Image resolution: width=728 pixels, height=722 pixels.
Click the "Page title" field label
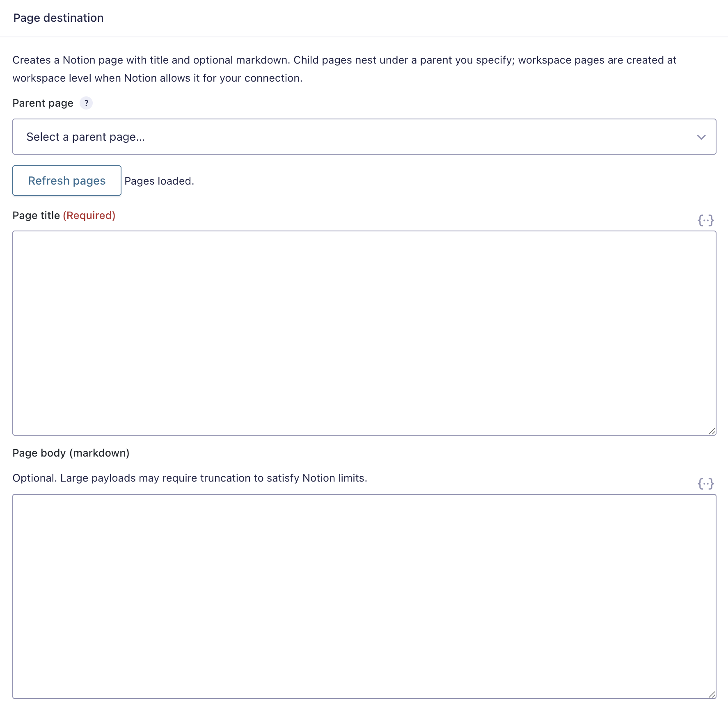[x=36, y=215]
